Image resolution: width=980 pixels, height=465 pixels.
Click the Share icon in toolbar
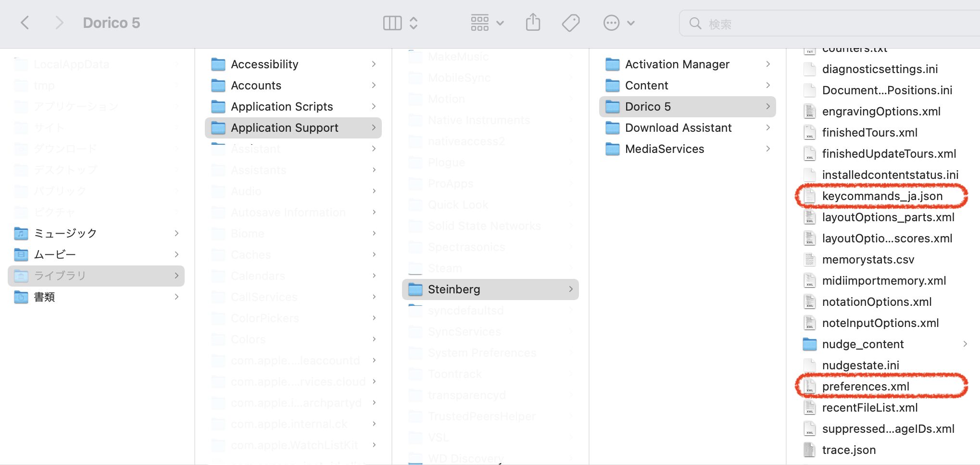point(533,23)
